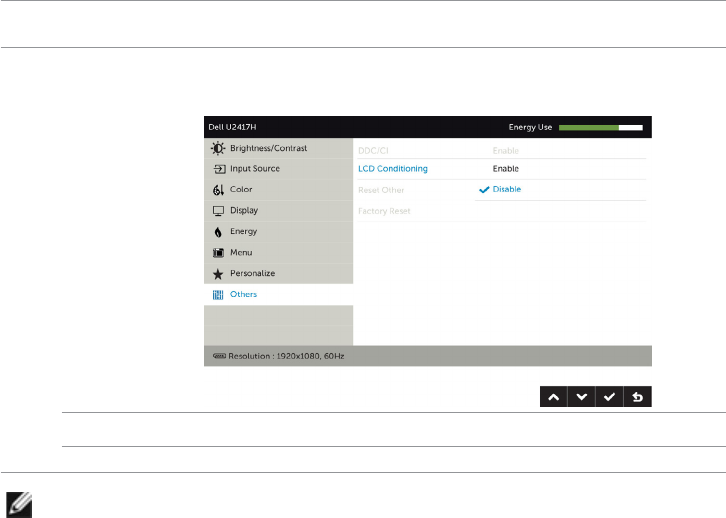Select the Reset Other option
The height and width of the screenshot is (518, 726).
pyautogui.click(x=381, y=190)
